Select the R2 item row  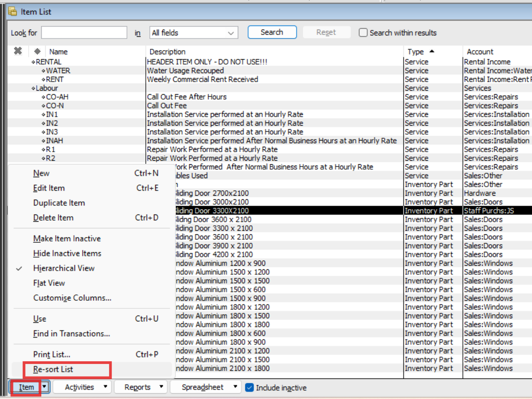270,158
